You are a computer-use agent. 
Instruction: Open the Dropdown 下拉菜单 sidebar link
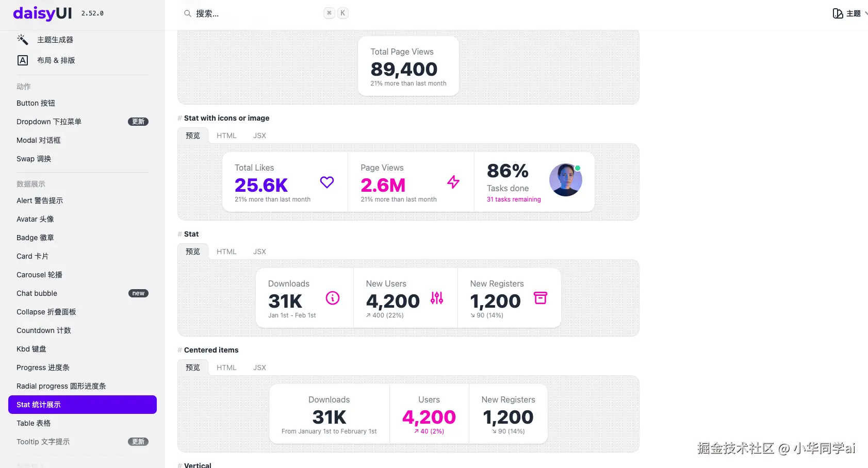tap(49, 122)
